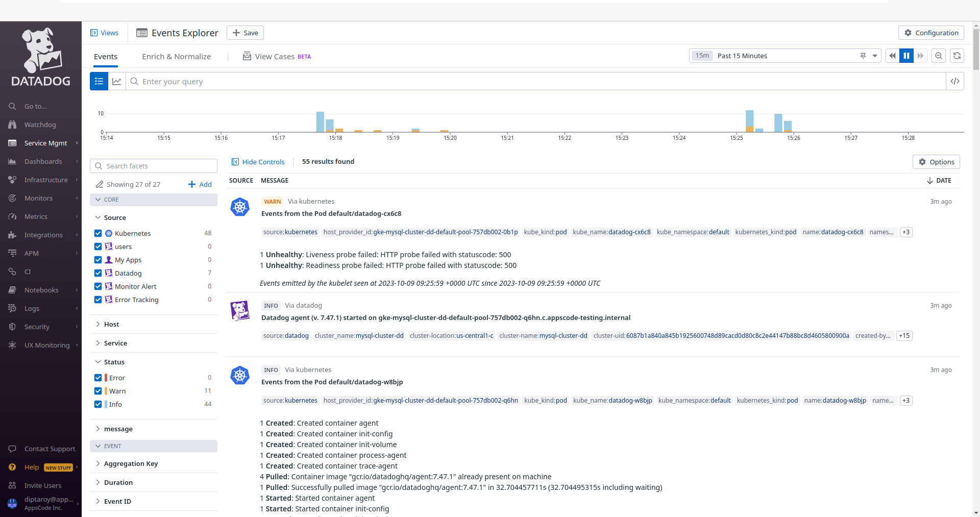The height and width of the screenshot is (517, 980).
Task: Open the time range dropdown
Action: click(x=875, y=56)
